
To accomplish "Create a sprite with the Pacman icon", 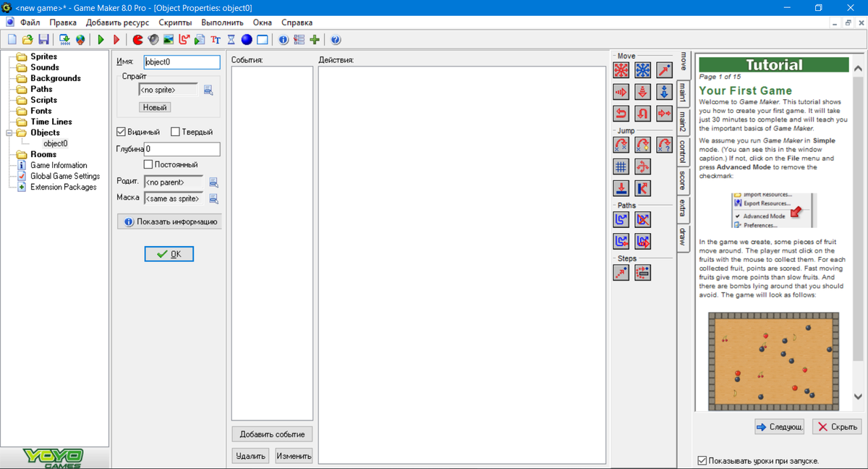I will [137, 39].
